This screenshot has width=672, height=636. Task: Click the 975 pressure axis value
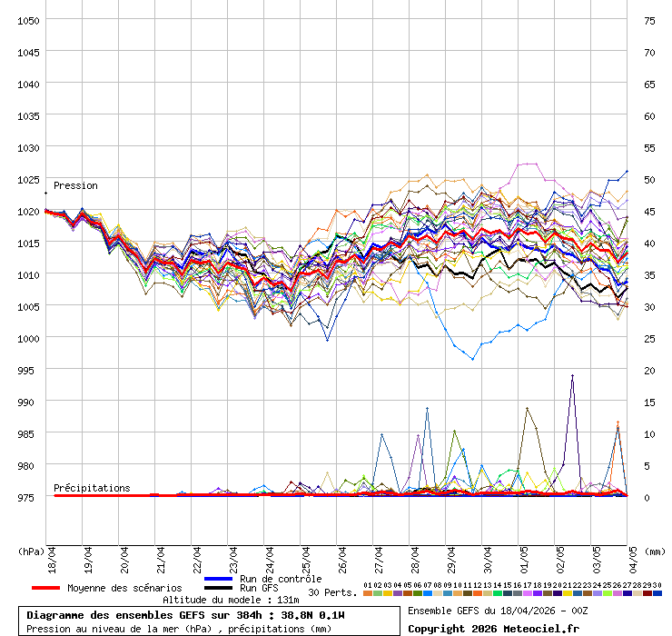tap(28, 497)
